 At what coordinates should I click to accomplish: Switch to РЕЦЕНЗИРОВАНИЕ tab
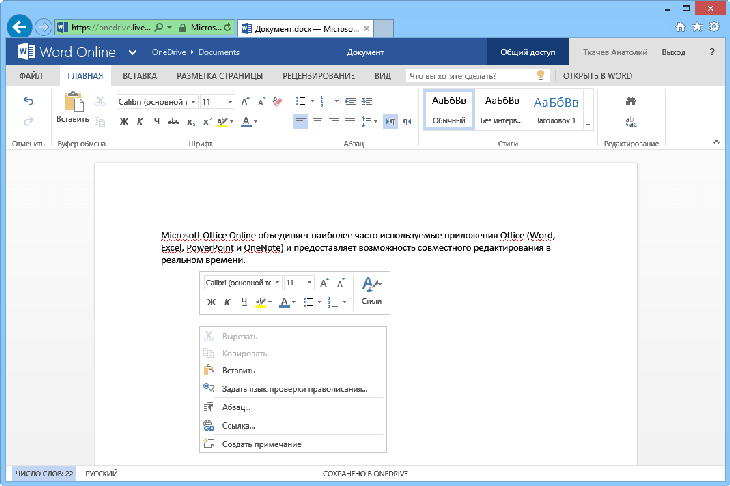pyautogui.click(x=318, y=75)
